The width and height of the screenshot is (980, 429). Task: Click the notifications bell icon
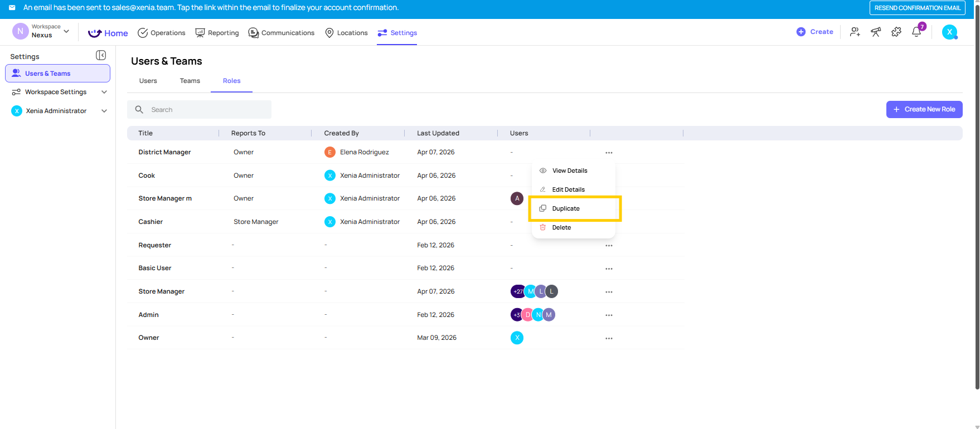click(x=916, y=32)
